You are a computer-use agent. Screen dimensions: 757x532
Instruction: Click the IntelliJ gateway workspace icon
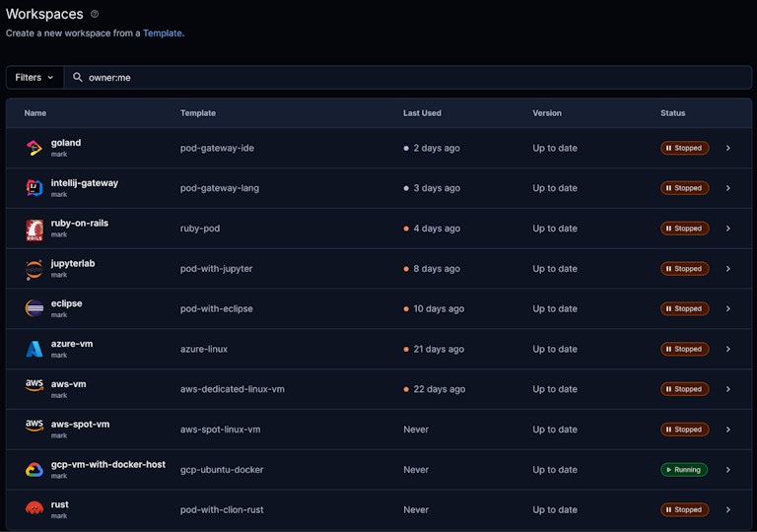(x=34, y=188)
